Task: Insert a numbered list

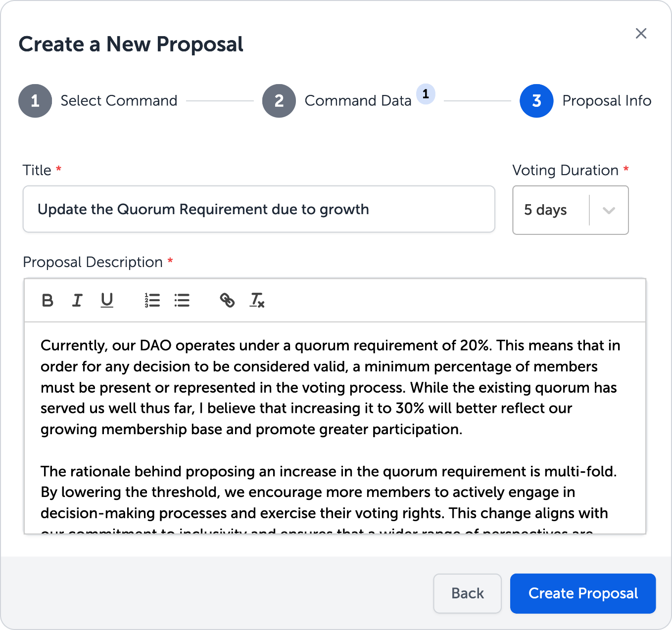Action: pos(152,300)
